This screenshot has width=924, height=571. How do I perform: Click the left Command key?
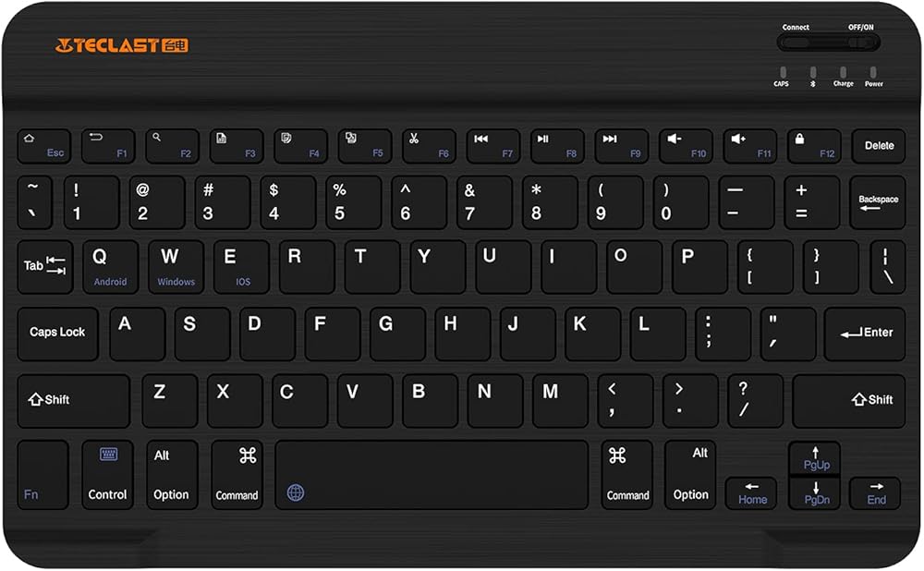pyautogui.click(x=237, y=475)
